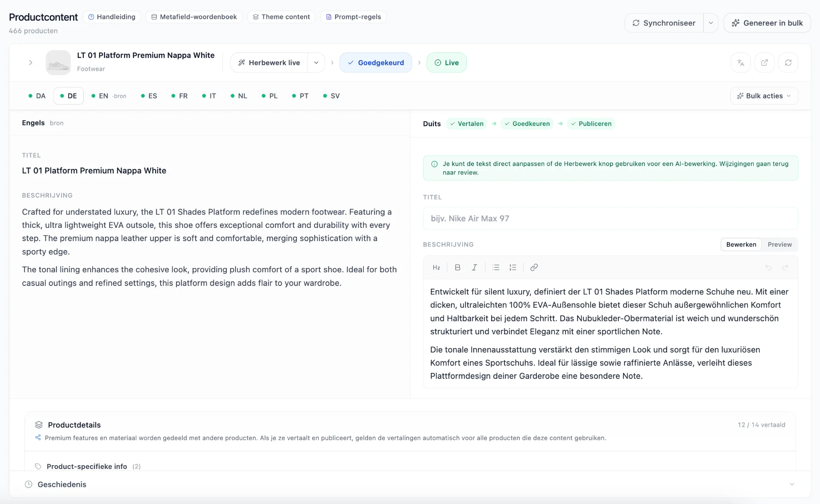This screenshot has width=820, height=504.
Task: Insert a numbered list
Action: point(513,268)
